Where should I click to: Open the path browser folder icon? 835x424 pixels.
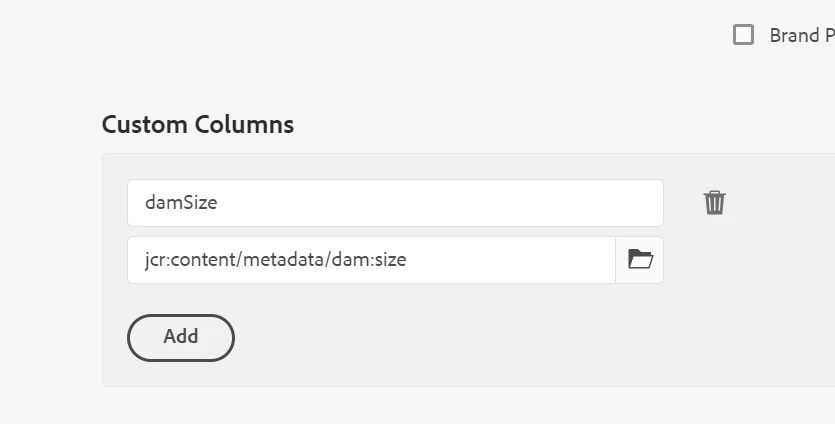click(x=640, y=260)
